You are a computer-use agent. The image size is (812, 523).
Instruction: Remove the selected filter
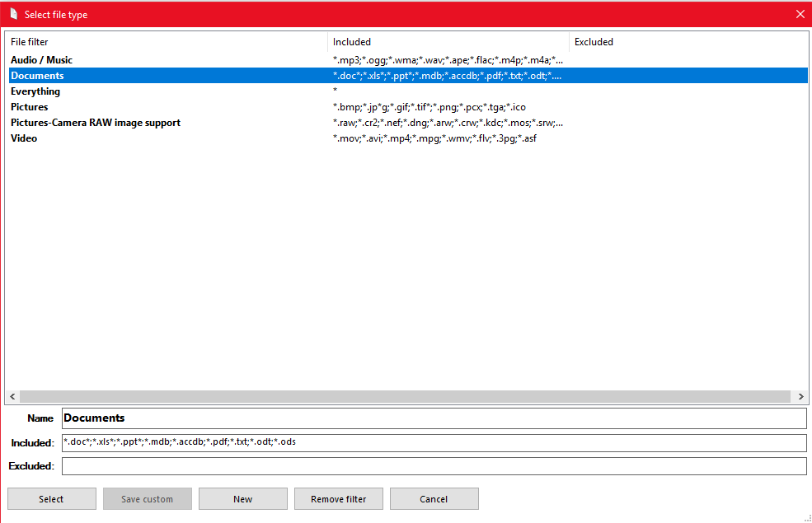tap(338, 498)
